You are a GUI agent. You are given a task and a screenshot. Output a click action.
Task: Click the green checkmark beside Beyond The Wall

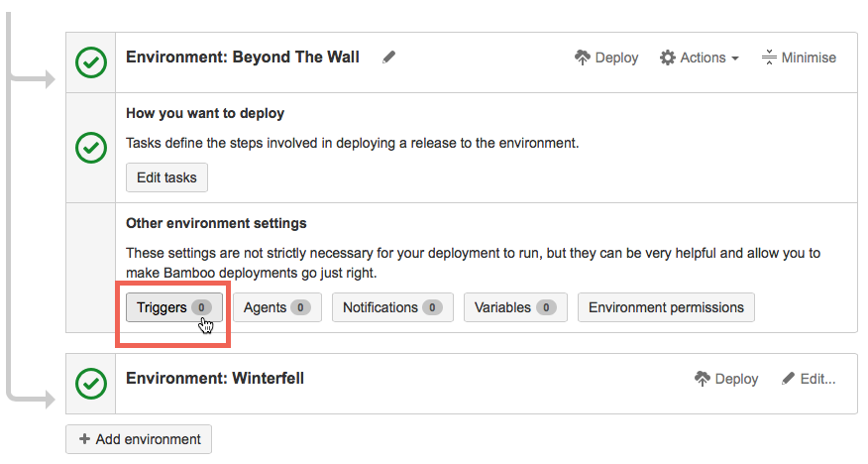tap(91, 62)
